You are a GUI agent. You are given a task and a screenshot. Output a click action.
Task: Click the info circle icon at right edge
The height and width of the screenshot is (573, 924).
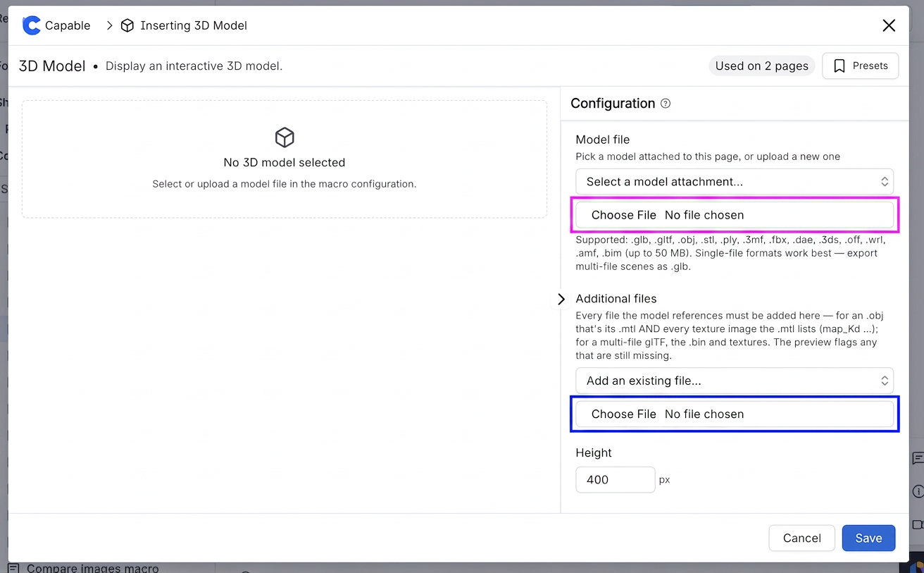(x=918, y=491)
